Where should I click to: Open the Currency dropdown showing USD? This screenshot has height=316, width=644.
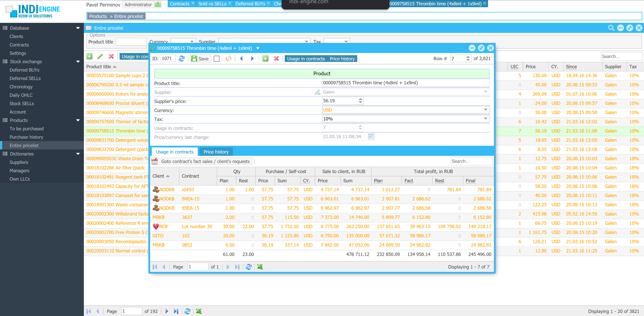(x=485, y=110)
